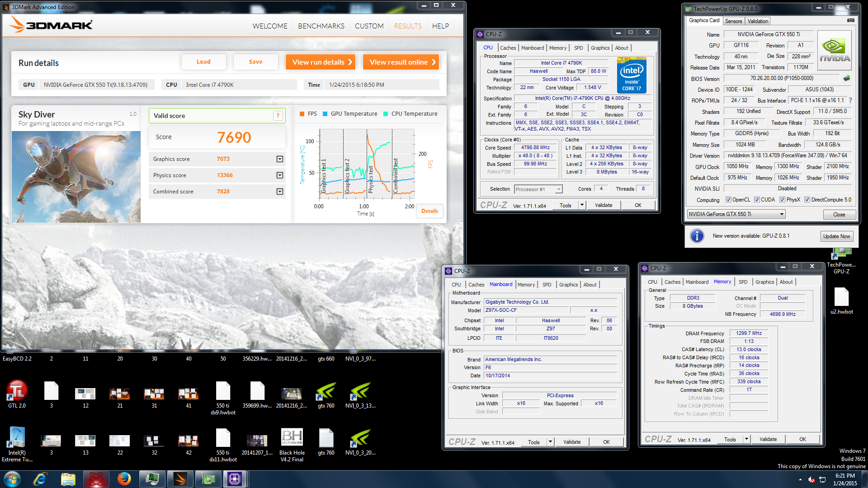Open the Tools dropdown arrow in the CPU tab window
The image size is (868, 488).
[x=582, y=205]
